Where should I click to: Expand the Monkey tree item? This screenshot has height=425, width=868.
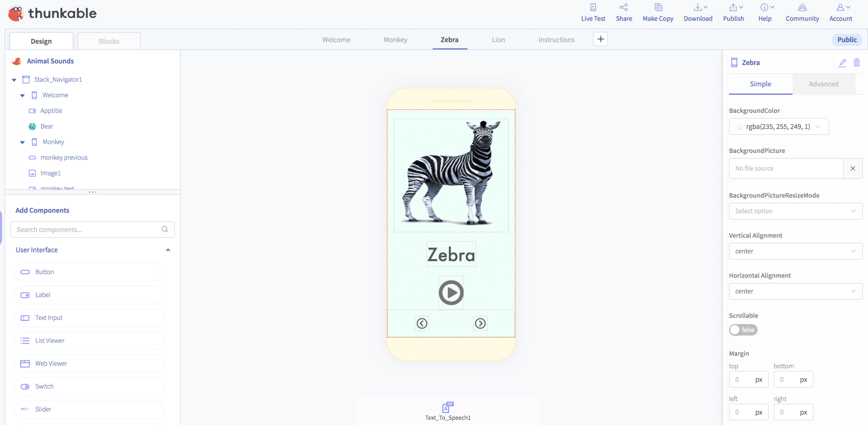(x=22, y=142)
